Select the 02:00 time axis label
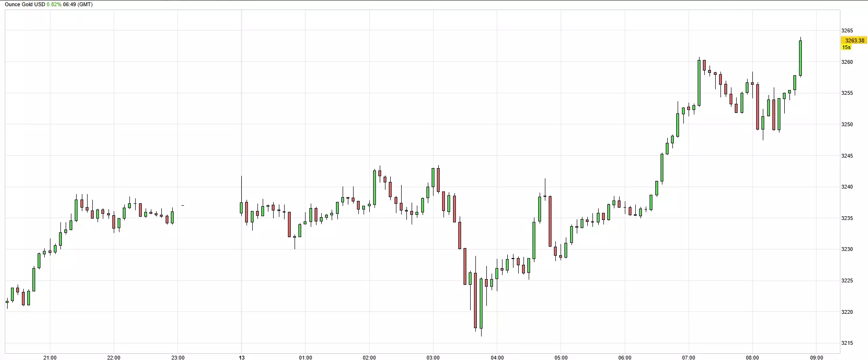The image size is (868, 360). (369, 357)
